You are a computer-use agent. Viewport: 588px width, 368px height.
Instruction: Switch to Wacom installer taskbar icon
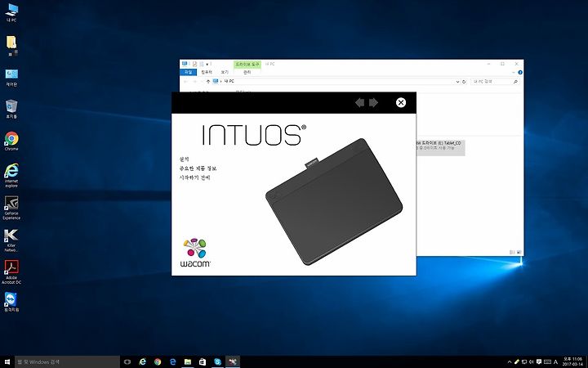pos(233,362)
